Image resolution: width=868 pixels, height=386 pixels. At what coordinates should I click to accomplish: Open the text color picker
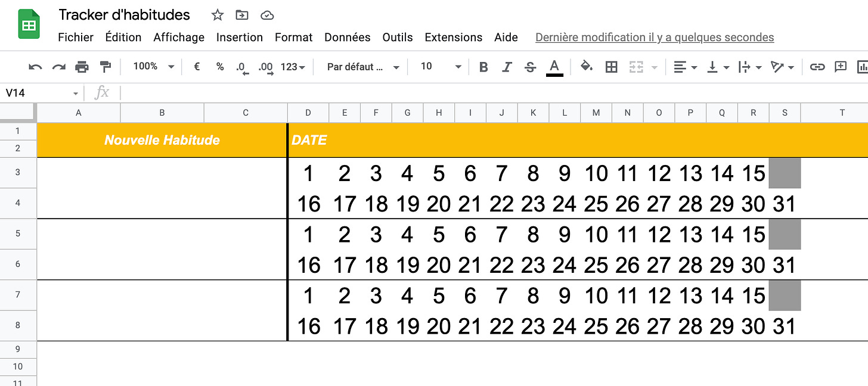click(x=554, y=67)
